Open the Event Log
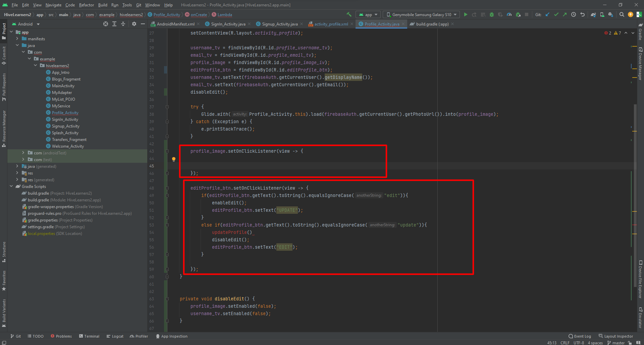Image resolution: width=644 pixels, height=345 pixels. pyautogui.click(x=580, y=336)
